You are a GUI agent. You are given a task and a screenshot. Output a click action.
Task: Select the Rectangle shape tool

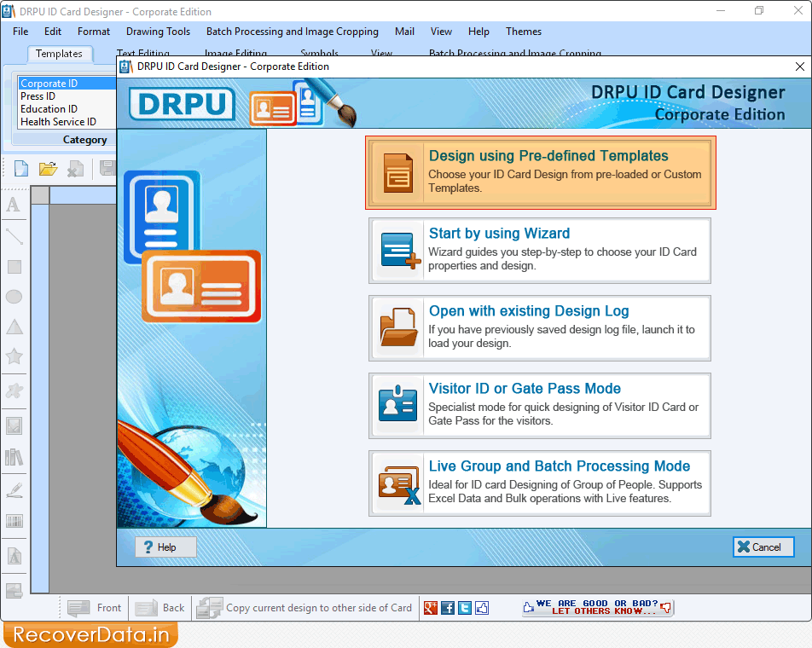coord(14,267)
